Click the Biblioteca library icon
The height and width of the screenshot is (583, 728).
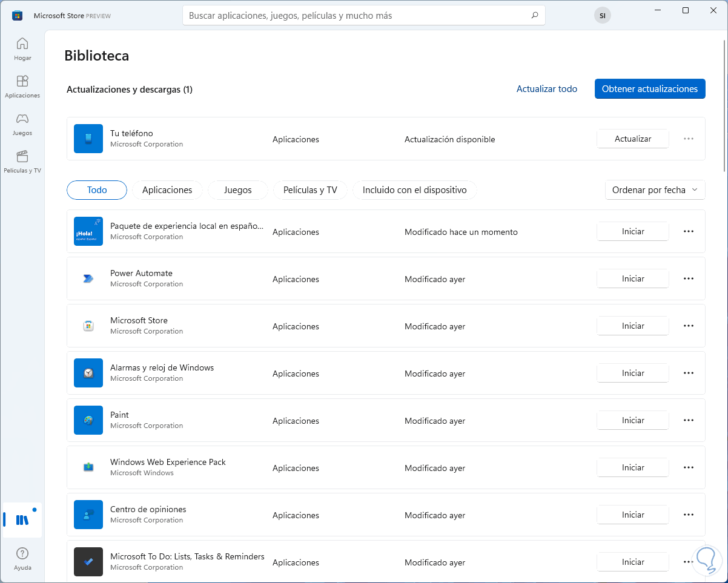click(x=22, y=519)
